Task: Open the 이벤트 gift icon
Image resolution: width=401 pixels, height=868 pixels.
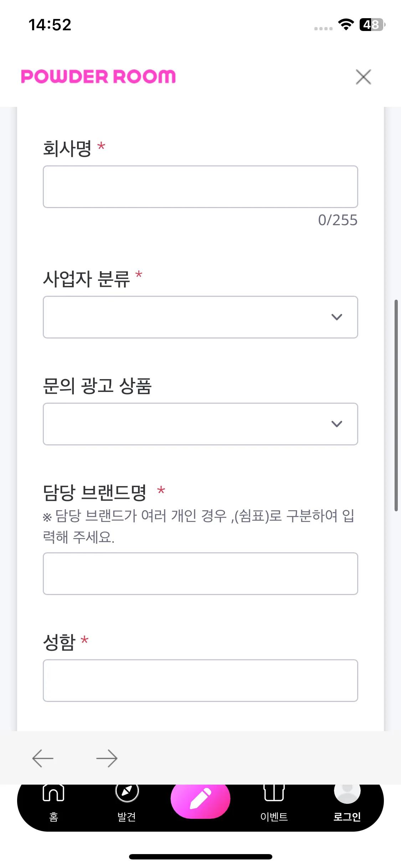Action: pyautogui.click(x=274, y=792)
